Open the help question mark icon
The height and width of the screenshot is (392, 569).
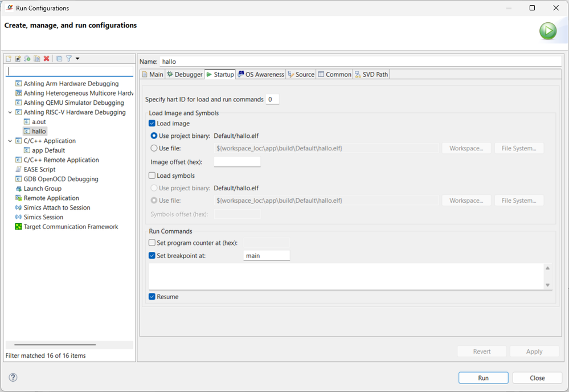click(x=13, y=377)
